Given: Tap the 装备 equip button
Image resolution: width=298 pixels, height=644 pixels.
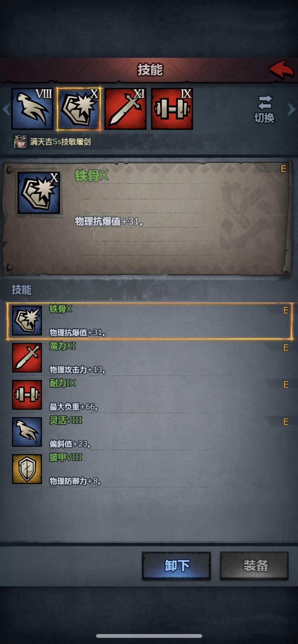Looking at the screenshot, I should tap(254, 566).
